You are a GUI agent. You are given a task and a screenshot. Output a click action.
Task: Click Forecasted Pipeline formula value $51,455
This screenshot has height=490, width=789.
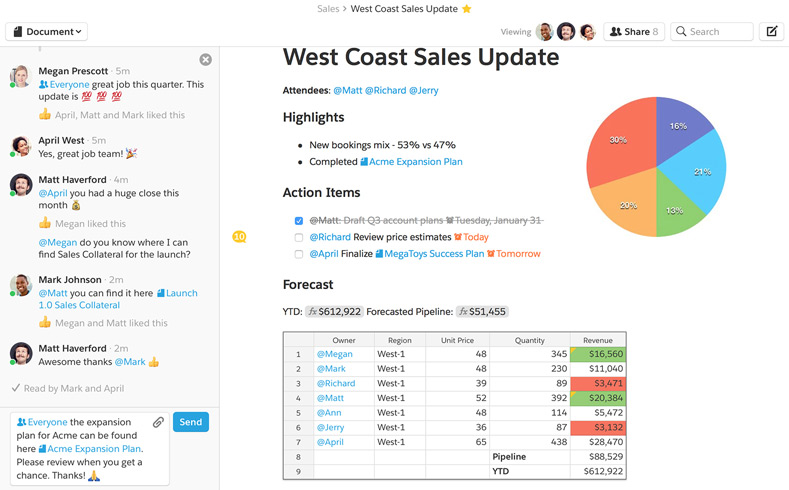[x=482, y=312]
